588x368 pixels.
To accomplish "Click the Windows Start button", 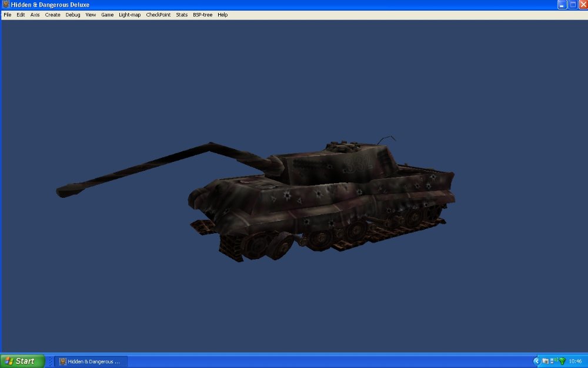I will 22,362.
